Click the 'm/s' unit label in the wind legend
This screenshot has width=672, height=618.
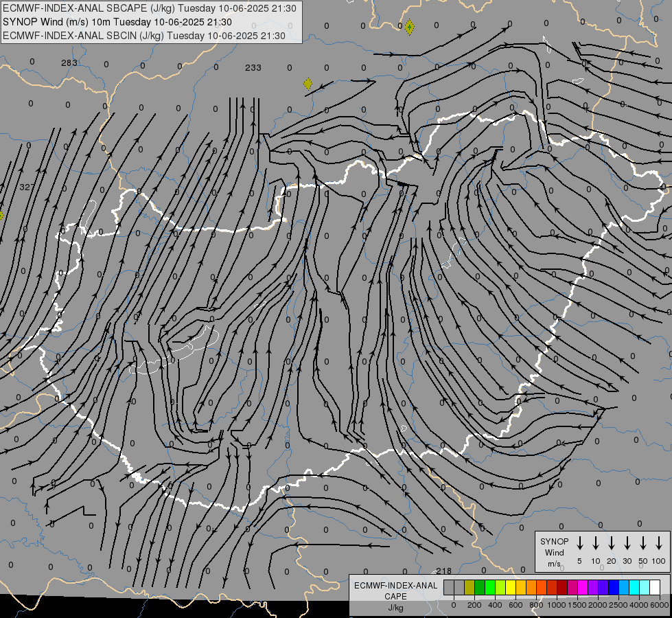click(554, 564)
